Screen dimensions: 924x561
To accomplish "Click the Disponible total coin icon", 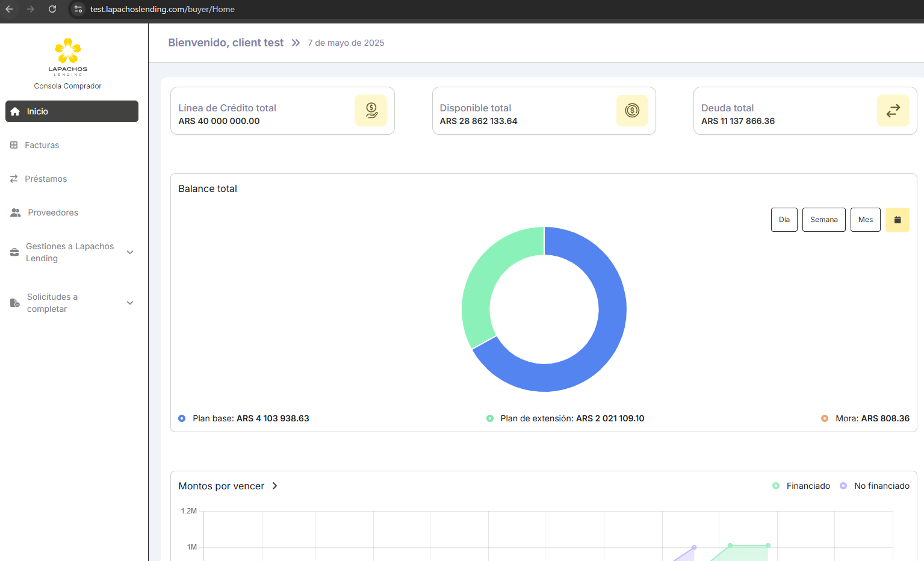I will (x=632, y=111).
